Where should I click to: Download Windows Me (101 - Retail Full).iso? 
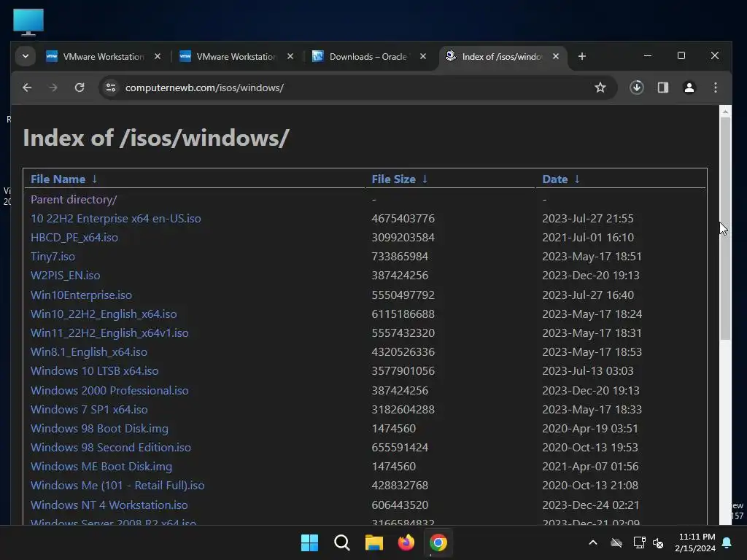(117, 486)
